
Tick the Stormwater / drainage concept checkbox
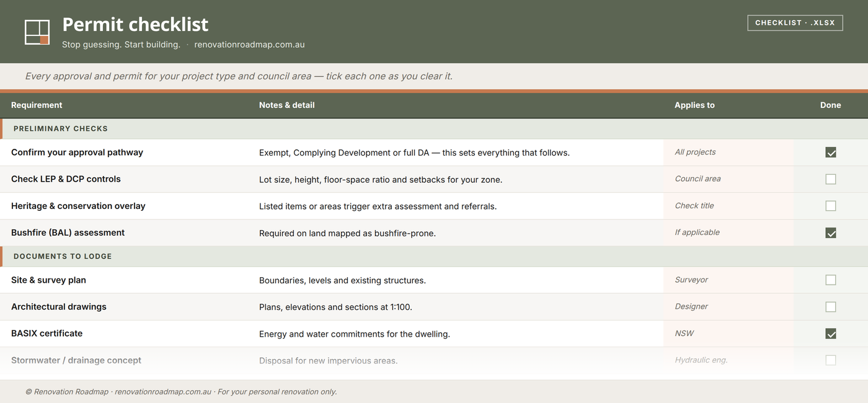831,360
